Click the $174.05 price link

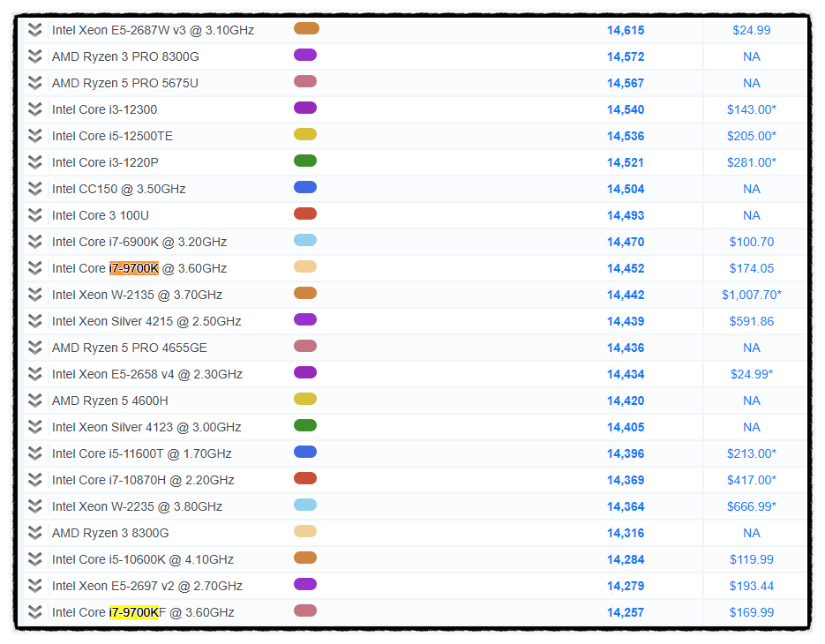(x=752, y=268)
